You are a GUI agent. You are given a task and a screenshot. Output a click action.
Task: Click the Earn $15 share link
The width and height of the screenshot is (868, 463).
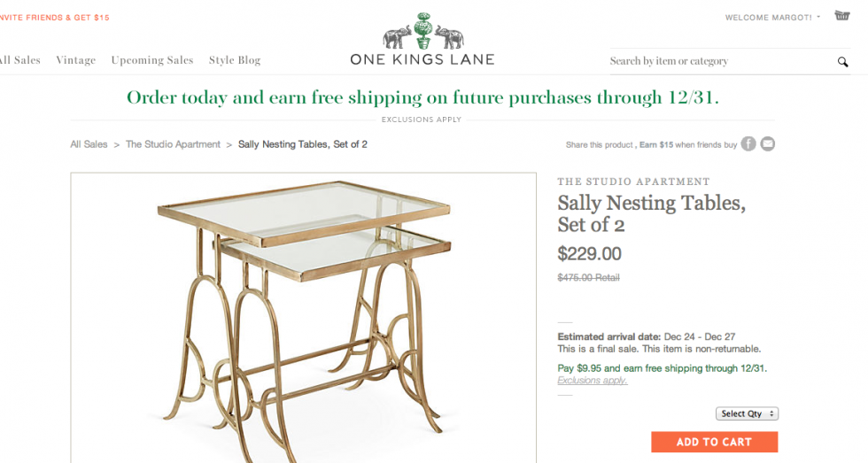click(655, 145)
